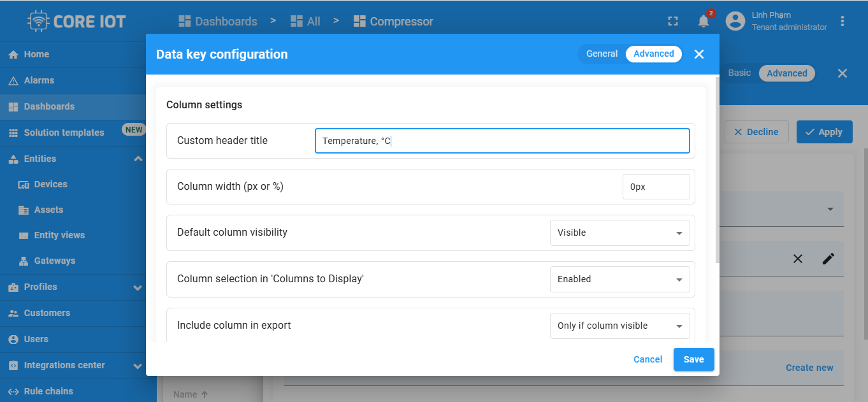Click the Apply button
Viewport: 868px width, 402px height.
point(824,132)
